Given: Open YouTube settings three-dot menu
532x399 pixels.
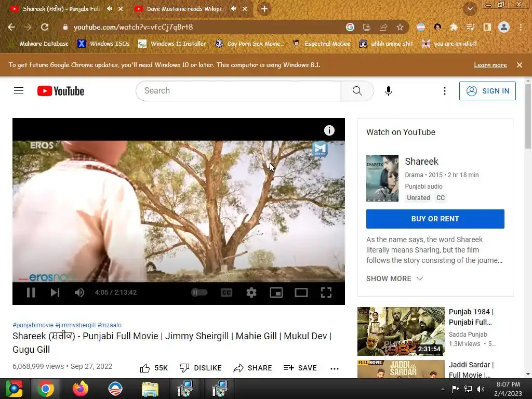Looking at the screenshot, I should coord(445,91).
